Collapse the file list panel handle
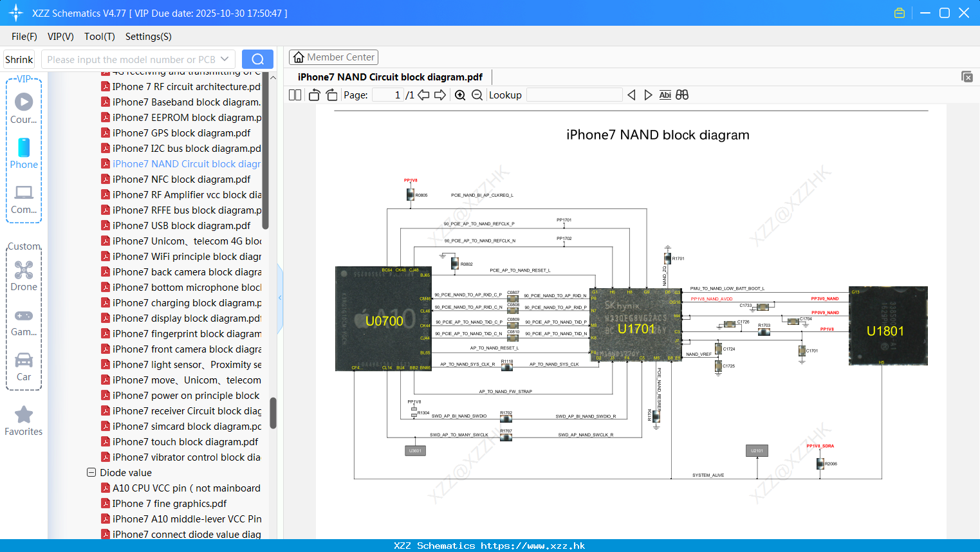The height and width of the screenshot is (552, 980). pyautogui.click(x=280, y=298)
